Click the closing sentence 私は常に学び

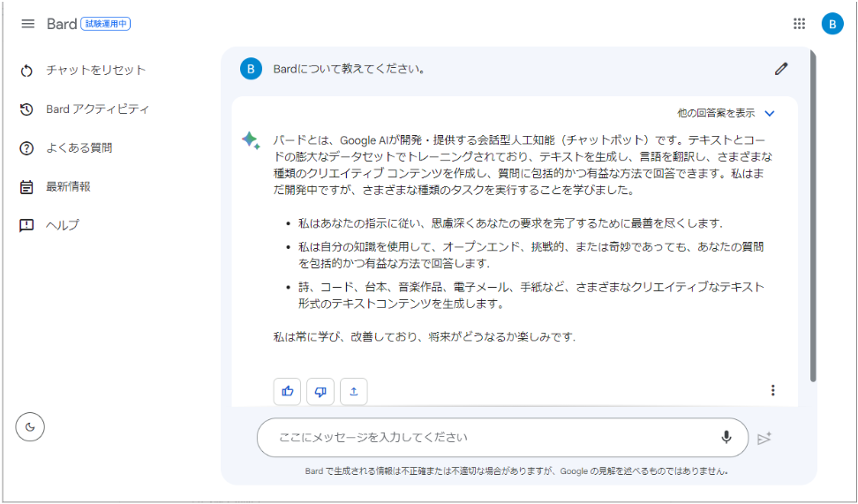click(x=425, y=337)
